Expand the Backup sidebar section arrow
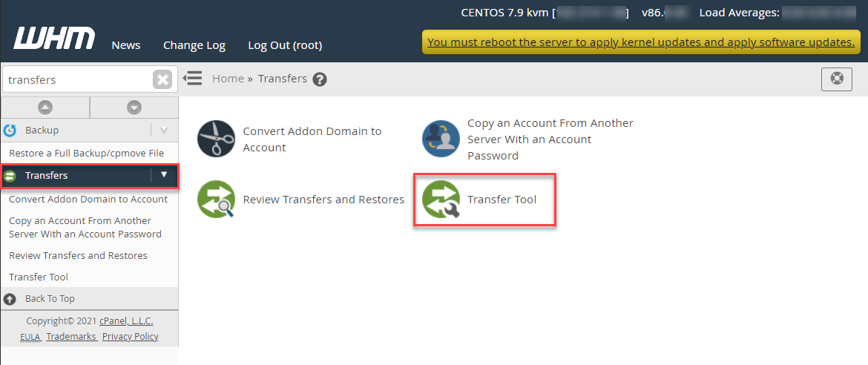The image size is (868, 365). (164, 130)
